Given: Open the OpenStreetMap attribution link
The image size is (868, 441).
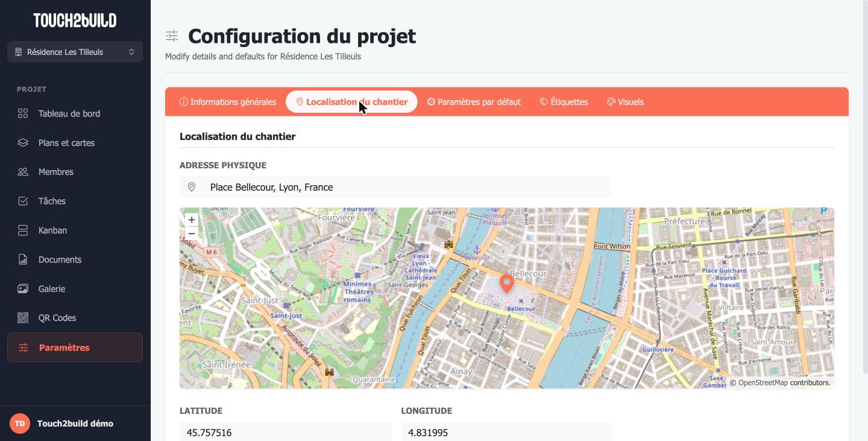Looking at the screenshot, I should 763,382.
